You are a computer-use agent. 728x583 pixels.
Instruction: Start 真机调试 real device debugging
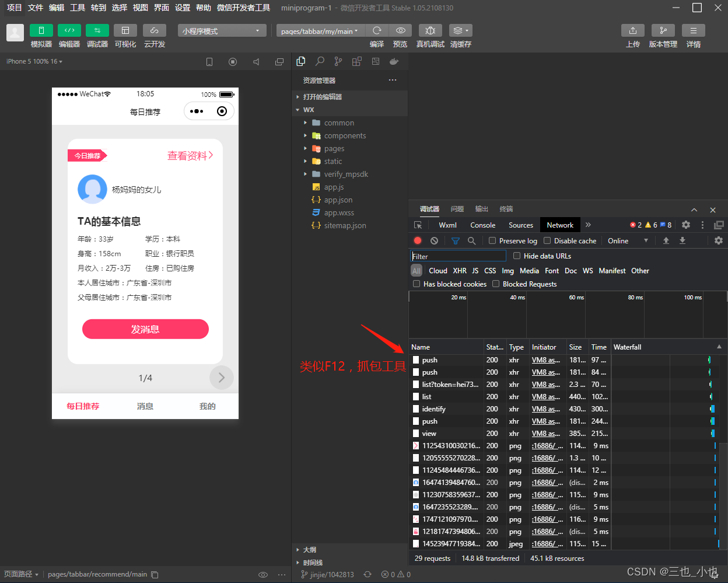pyautogui.click(x=430, y=30)
